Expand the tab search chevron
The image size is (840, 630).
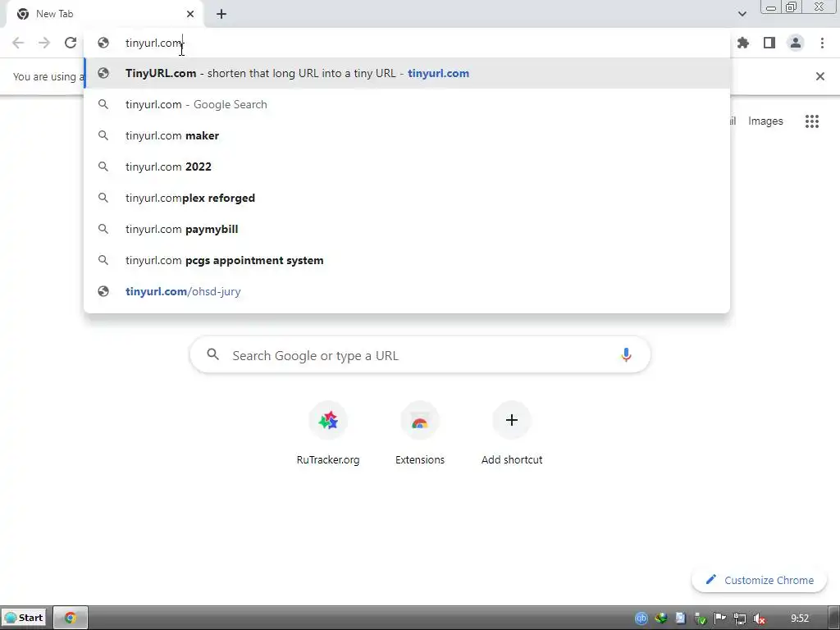coord(742,14)
